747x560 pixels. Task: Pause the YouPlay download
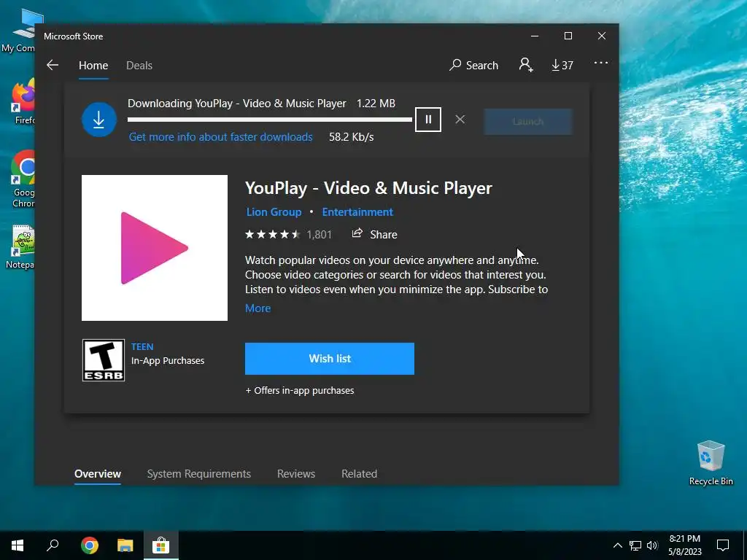427,120
